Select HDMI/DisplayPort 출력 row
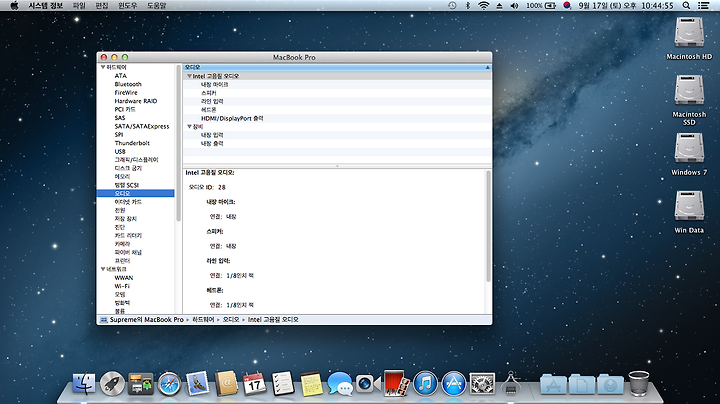 click(338, 118)
